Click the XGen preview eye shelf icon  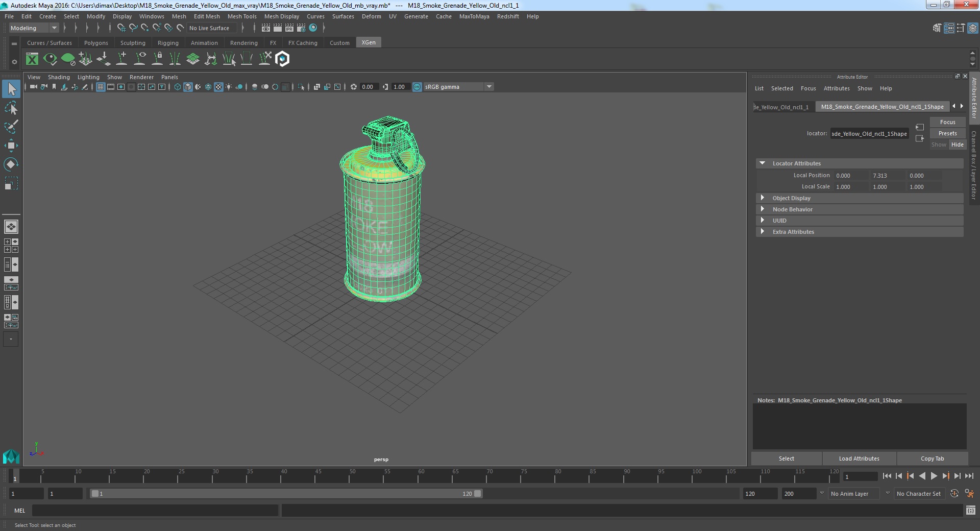[x=50, y=59]
